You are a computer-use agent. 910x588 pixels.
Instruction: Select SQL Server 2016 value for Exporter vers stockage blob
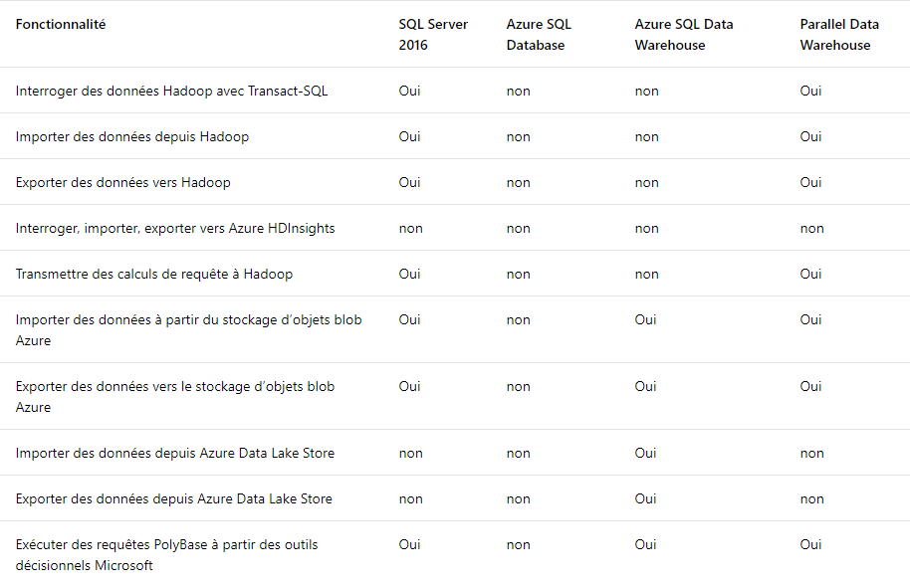click(409, 387)
